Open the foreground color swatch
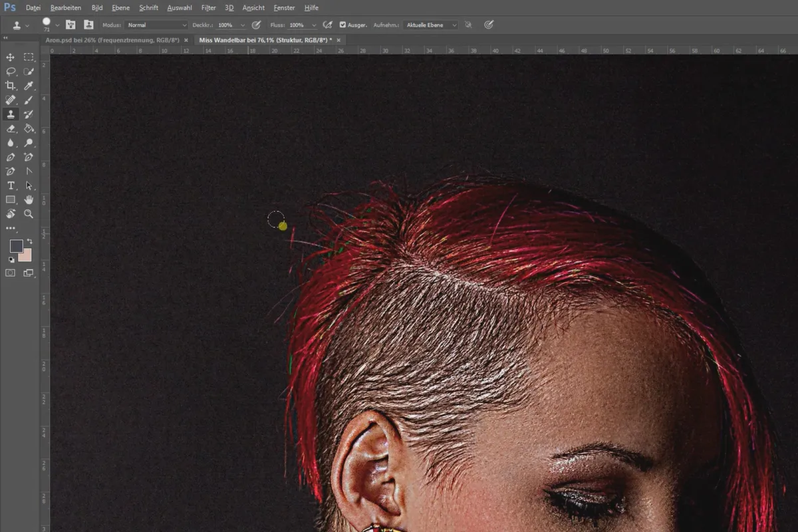This screenshot has width=798, height=532. [16, 246]
